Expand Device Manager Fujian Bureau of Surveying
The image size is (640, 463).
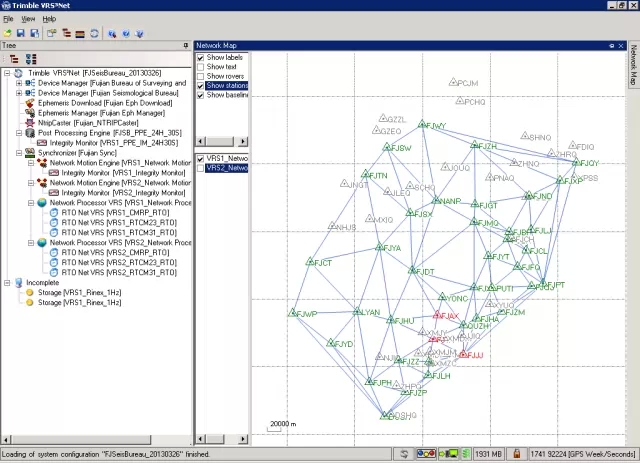[19, 83]
